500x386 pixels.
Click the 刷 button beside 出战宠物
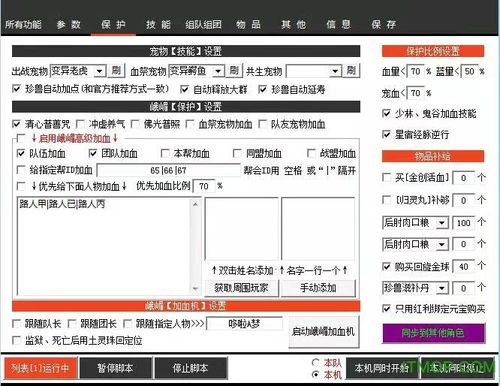(x=116, y=71)
